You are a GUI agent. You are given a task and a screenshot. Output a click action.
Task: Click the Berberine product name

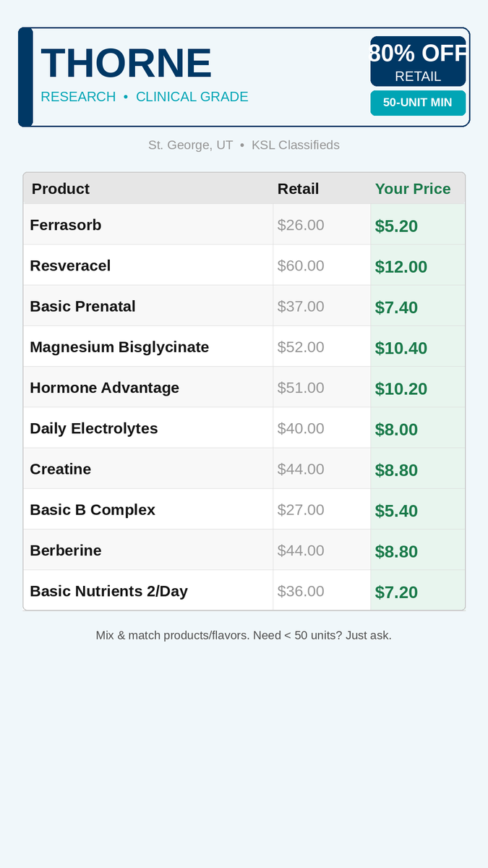pyautogui.click(x=66, y=550)
